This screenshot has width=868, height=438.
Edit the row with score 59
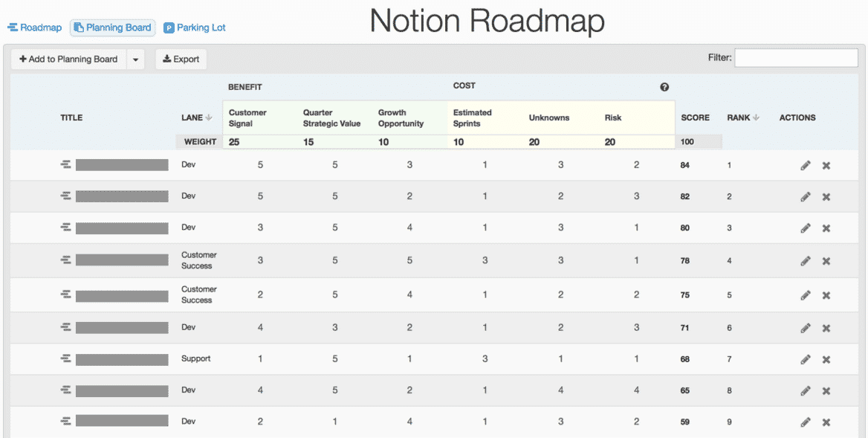point(806,422)
